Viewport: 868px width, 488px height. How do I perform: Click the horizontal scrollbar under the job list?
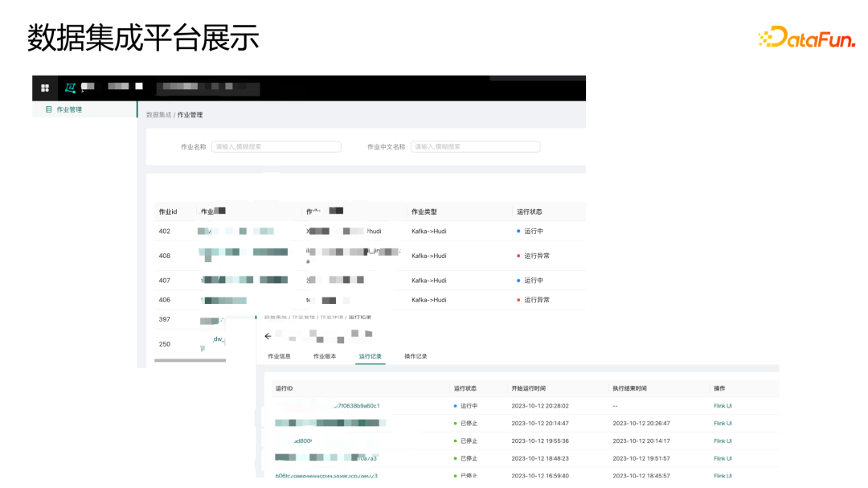click(190, 361)
